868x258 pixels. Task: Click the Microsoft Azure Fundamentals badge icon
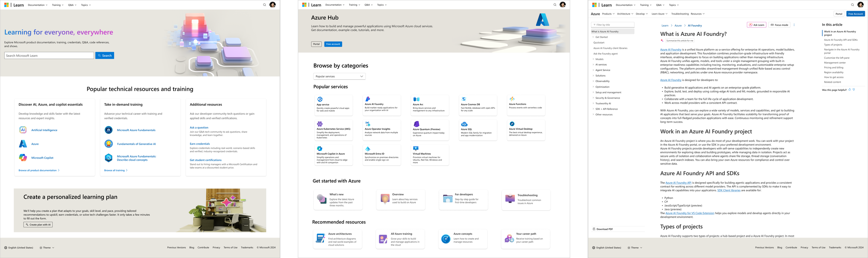tap(109, 130)
